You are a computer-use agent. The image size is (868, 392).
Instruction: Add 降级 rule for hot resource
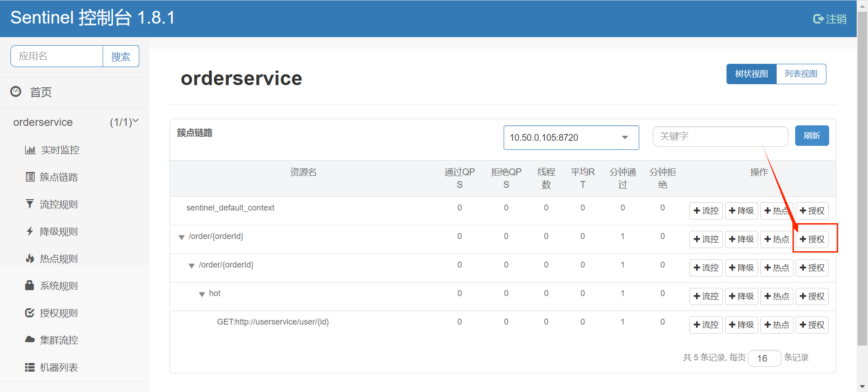(741, 296)
